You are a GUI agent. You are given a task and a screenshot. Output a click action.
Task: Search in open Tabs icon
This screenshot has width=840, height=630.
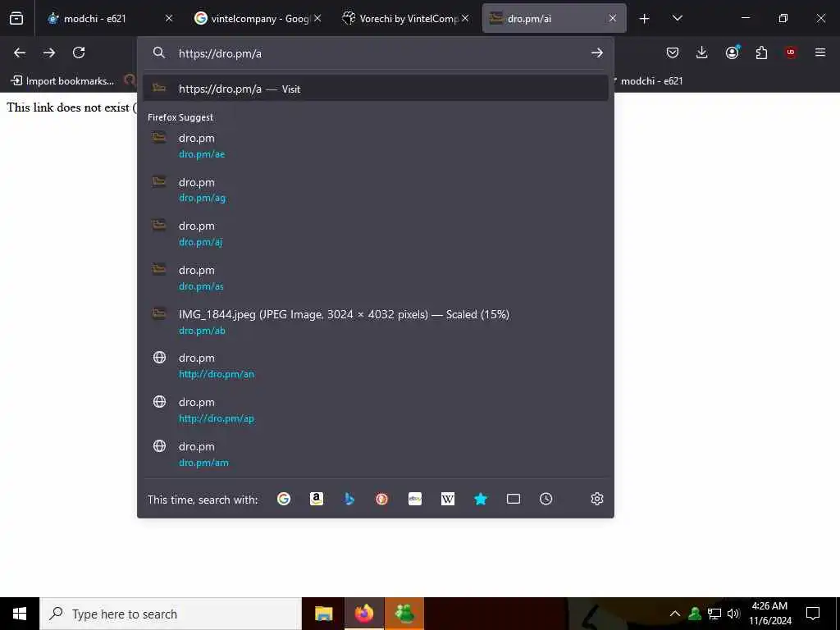point(514,500)
